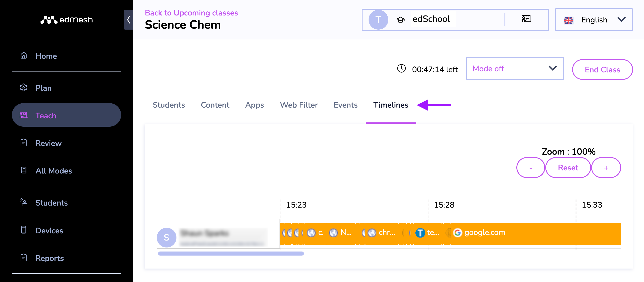Select the Review clipboard icon

click(24, 143)
